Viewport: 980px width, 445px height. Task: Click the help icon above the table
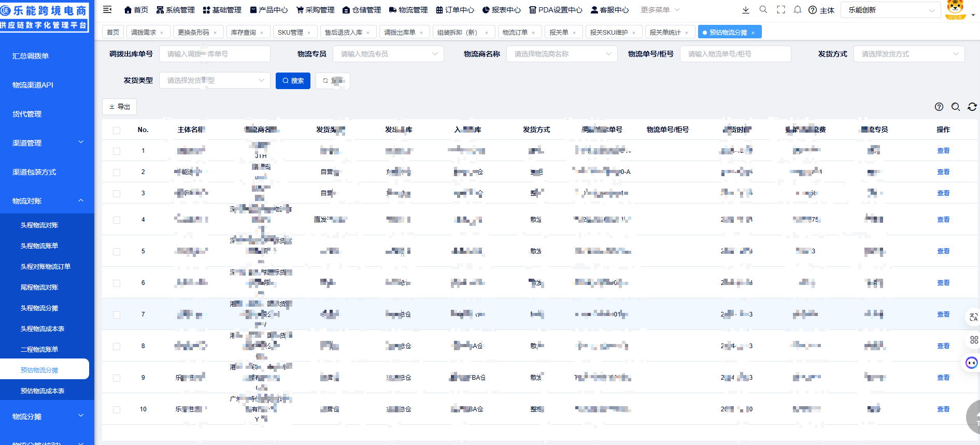939,107
